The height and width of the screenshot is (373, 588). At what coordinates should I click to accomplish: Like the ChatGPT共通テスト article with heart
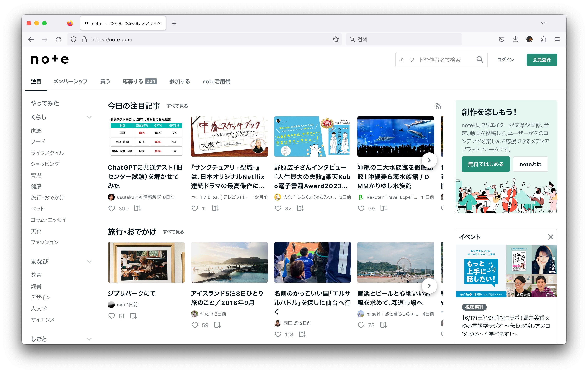[x=112, y=208]
